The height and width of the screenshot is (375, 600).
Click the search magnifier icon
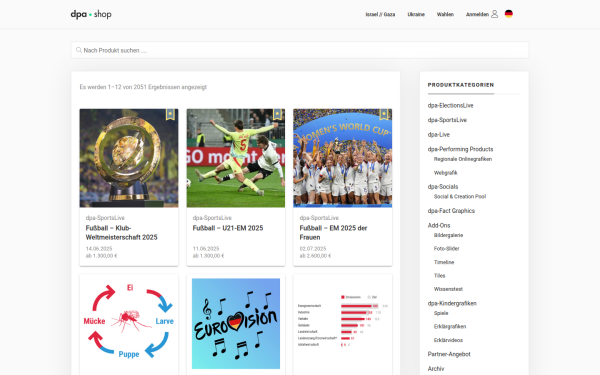[x=78, y=50]
